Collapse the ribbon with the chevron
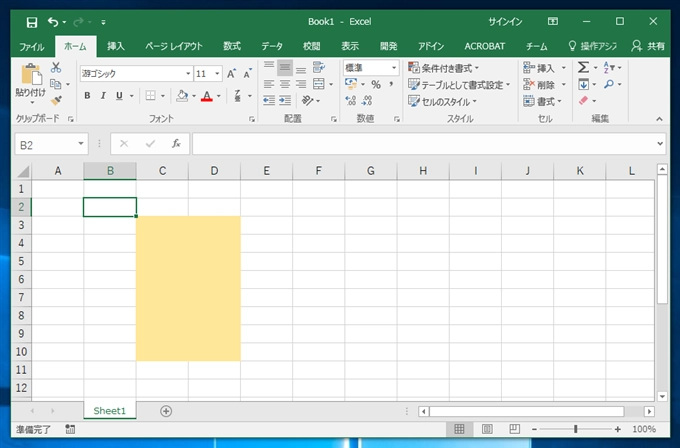The height and width of the screenshot is (448, 680). click(x=659, y=119)
